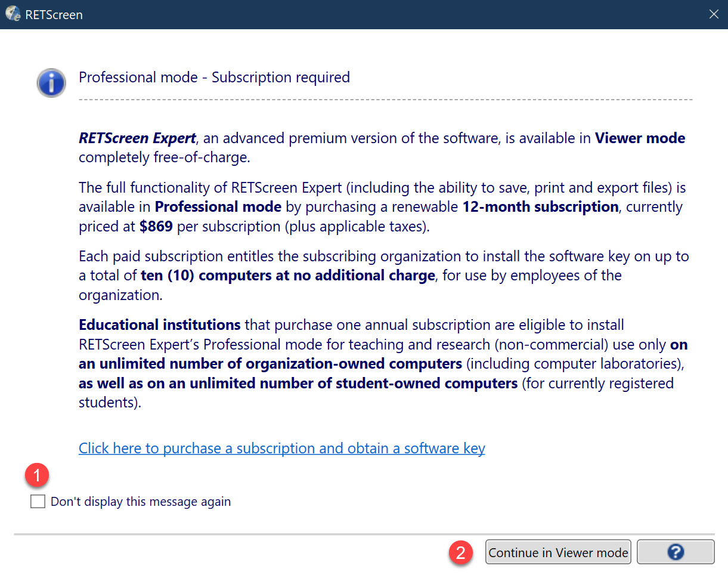
Task: Click the "ten (10) computers at no additional charge" text
Action: (x=288, y=276)
